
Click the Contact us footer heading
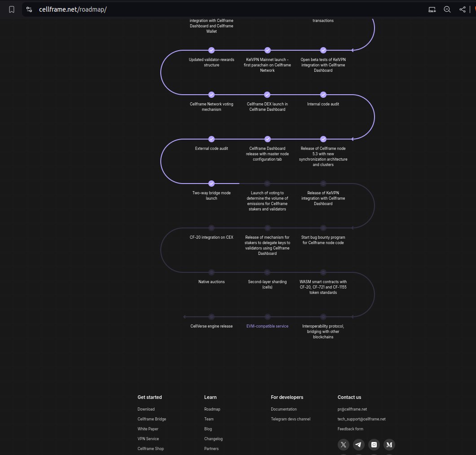click(349, 397)
